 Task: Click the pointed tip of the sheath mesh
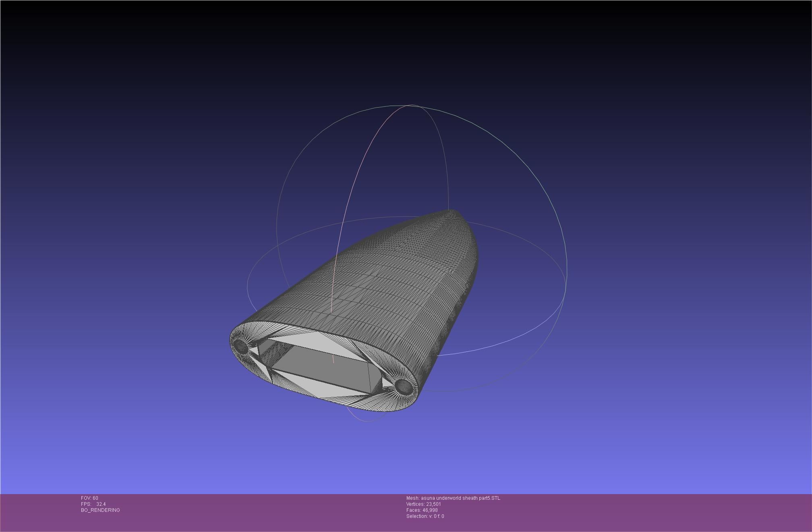(x=451, y=211)
